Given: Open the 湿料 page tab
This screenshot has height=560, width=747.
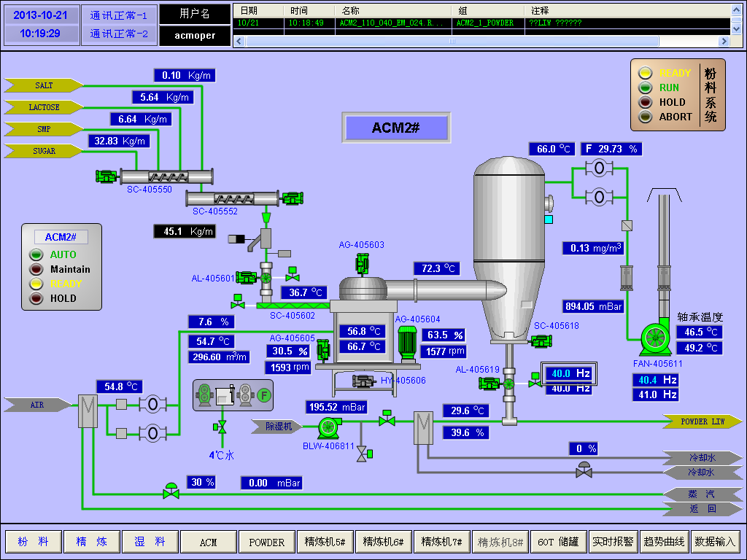Looking at the screenshot, I should (150, 542).
